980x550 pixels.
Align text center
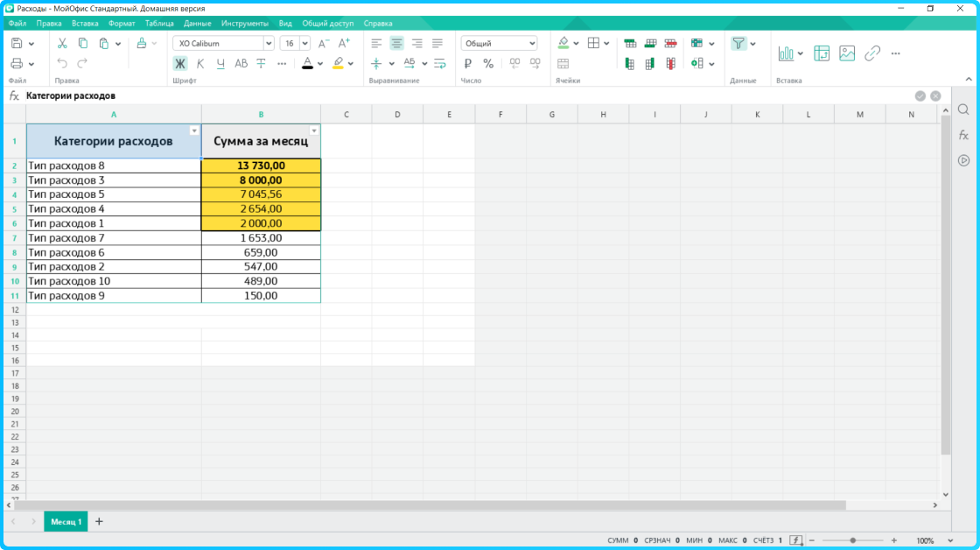click(397, 43)
